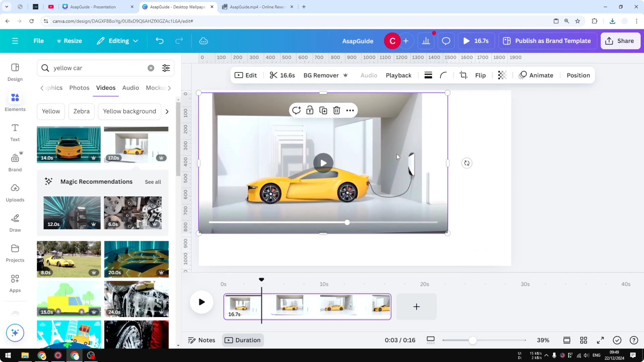Select the 14.0s yellow car video thumbnail
The width and height of the screenshot is (644, 362).
click(68, 144)
